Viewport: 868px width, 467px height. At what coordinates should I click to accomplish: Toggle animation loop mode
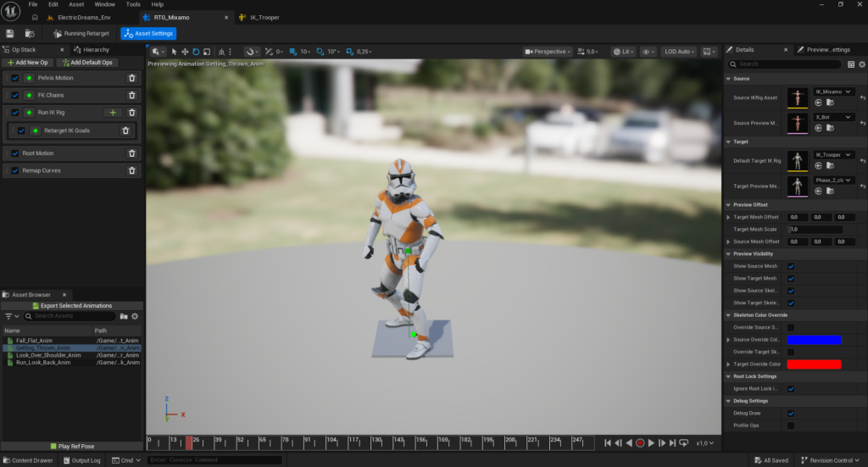(x=684, y=442)
